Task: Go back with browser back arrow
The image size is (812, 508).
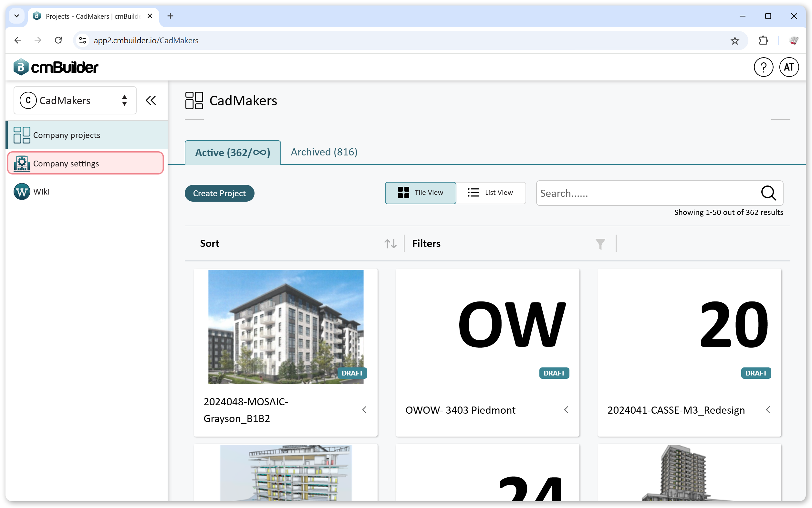Action: (x=17, y=40)
